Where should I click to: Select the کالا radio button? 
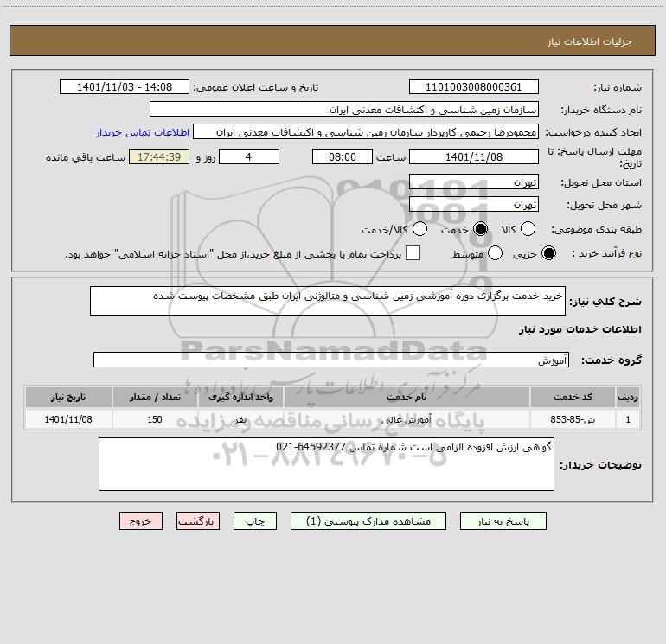point(528,229)
